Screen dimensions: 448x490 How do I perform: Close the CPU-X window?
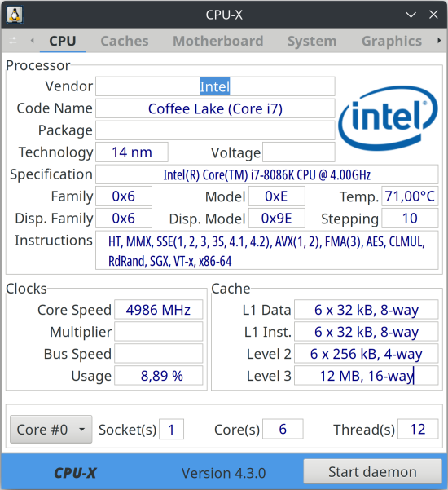click(x=433, y=15)
